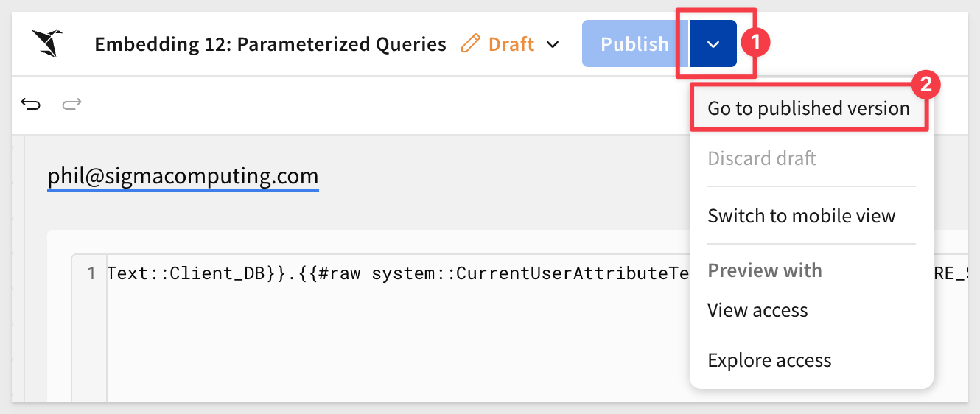
Task: Open the Draft status chevron dropdown
Action: tap(553, 44)
